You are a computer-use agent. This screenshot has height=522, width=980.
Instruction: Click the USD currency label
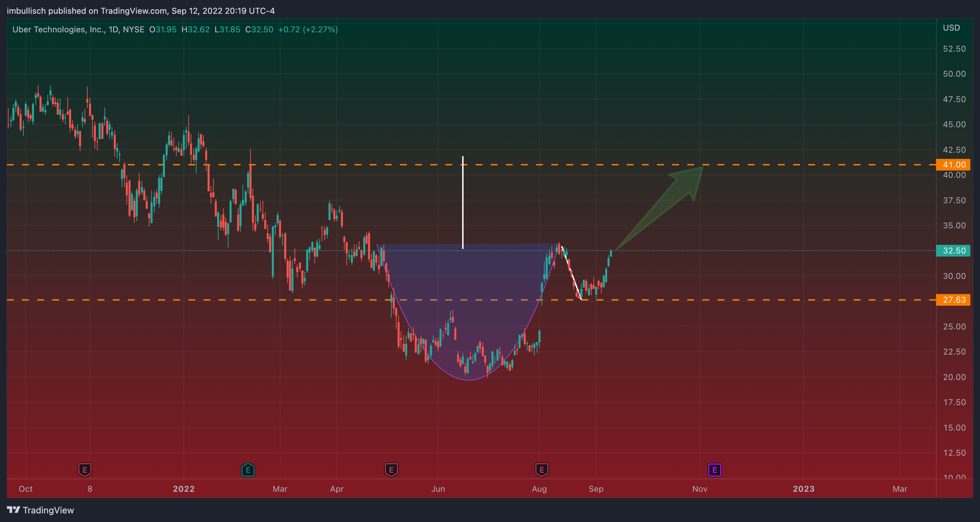click(951, 28)
